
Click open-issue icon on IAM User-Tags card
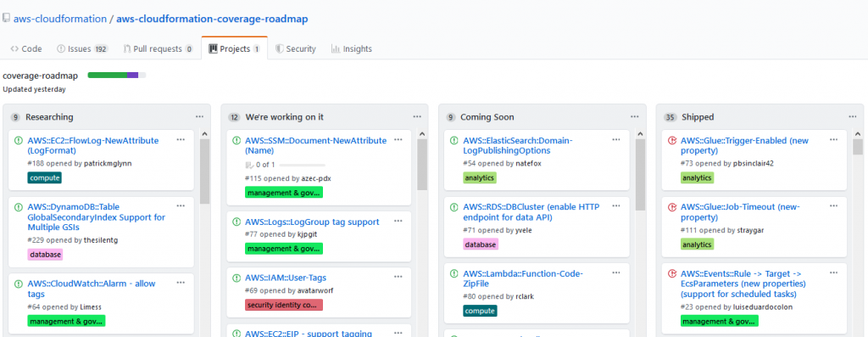point(236,278)
